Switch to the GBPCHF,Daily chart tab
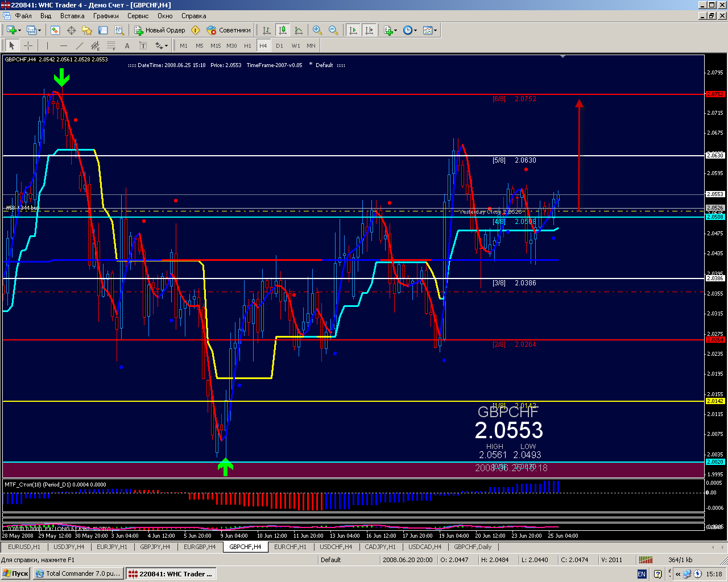The height and width of the screenshot is (582, 728). [472, 547]
